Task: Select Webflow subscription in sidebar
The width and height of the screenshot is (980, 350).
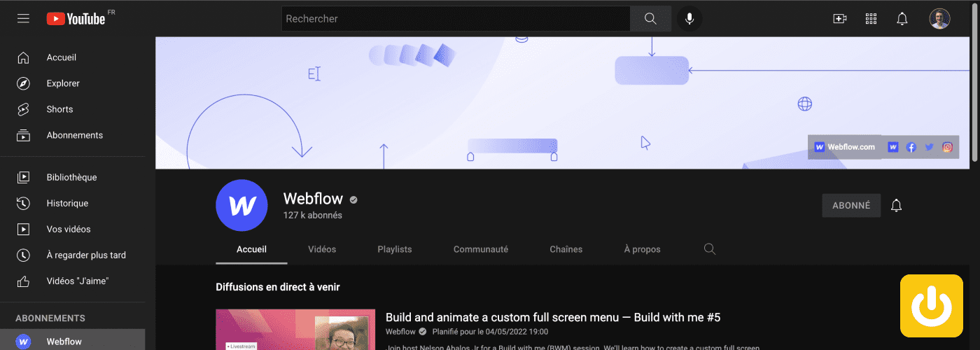Action: pos(73,341)
